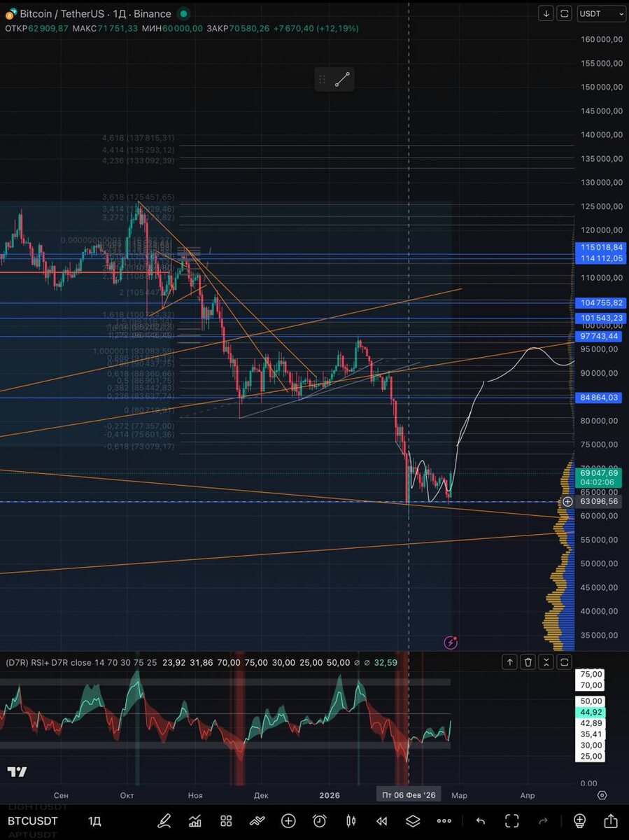Tap the six-dot handle on floating toolbar
This screenshot has width=629, height=840.
[x=322, y=79]
